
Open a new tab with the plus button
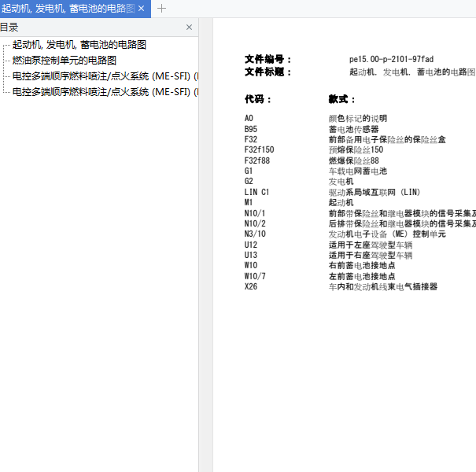pyautogui.click(x=161, y=9)
